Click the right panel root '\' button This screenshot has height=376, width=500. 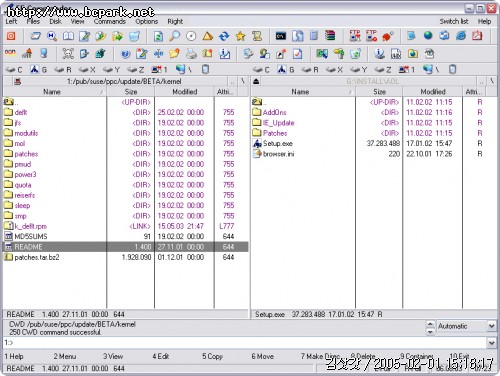coord(491,81)
